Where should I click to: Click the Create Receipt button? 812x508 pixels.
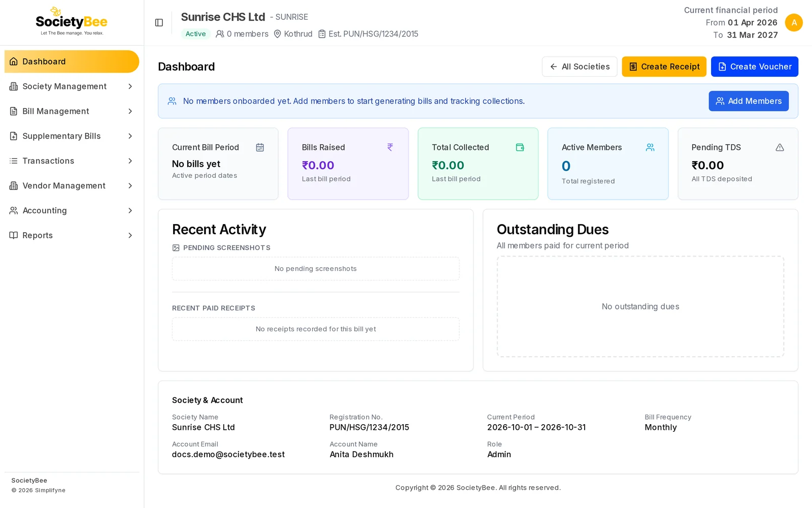(664, 67)
